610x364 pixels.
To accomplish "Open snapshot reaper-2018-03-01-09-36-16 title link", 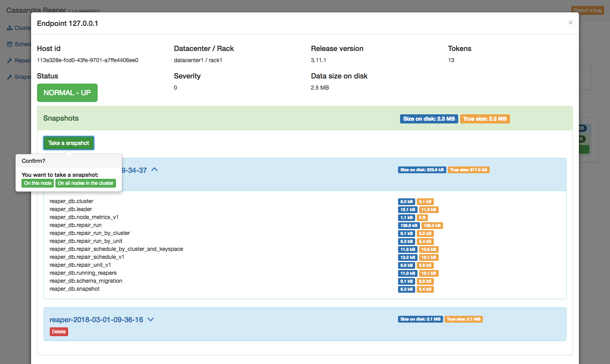I will point(96,320).
